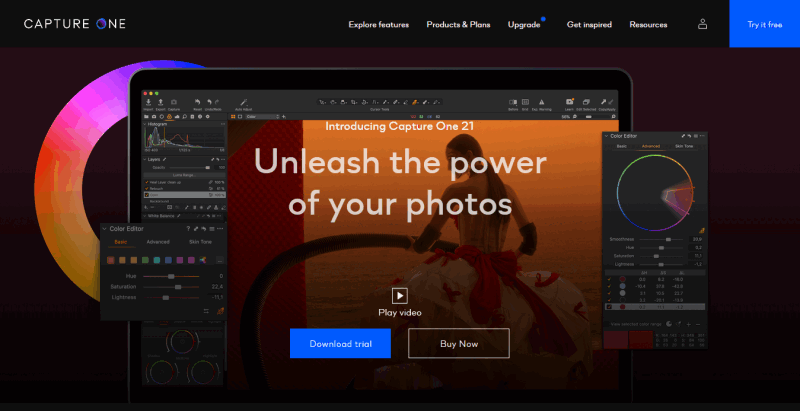Click the Grid icon in toolbar
The height and width of the screenshot is (411, 800).
525,104
